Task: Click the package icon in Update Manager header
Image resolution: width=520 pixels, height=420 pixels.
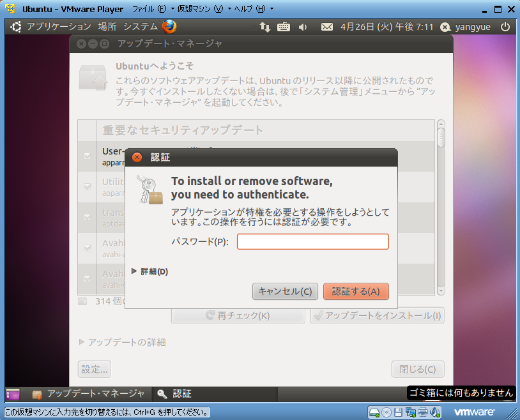Action: click(x=93, y=78)
